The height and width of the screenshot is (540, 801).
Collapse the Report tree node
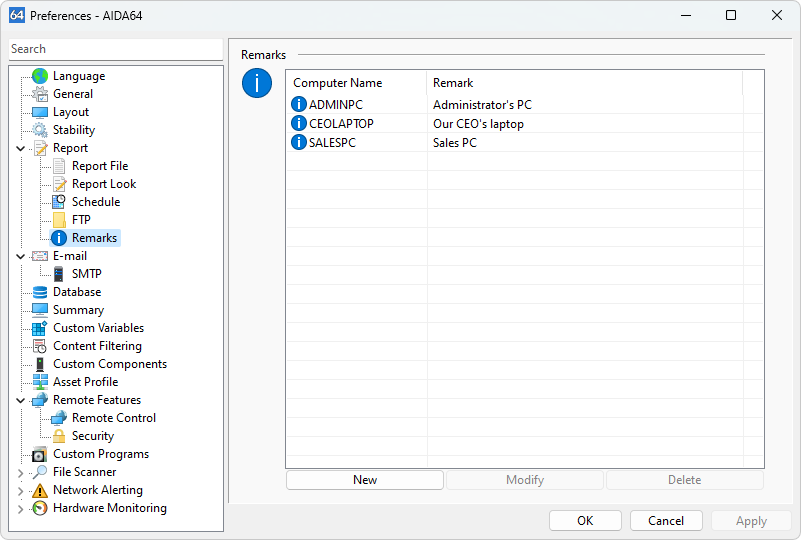tap(21, 148)
